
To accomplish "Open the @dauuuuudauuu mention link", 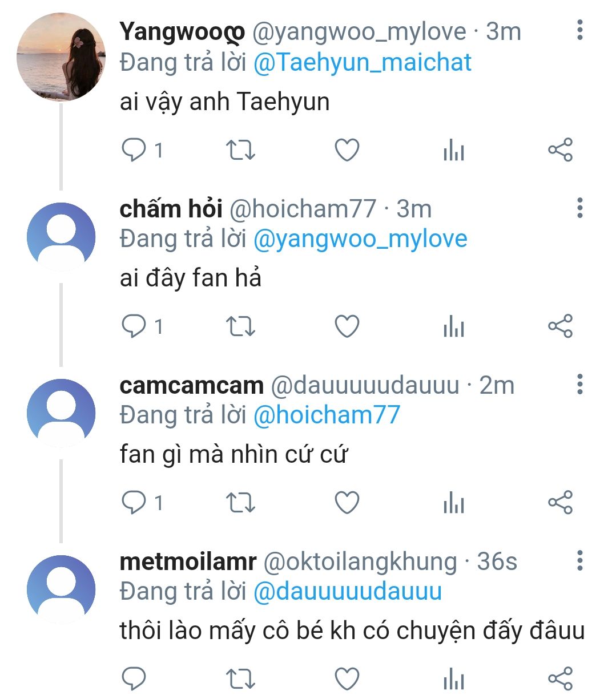I will coord(347,591).
